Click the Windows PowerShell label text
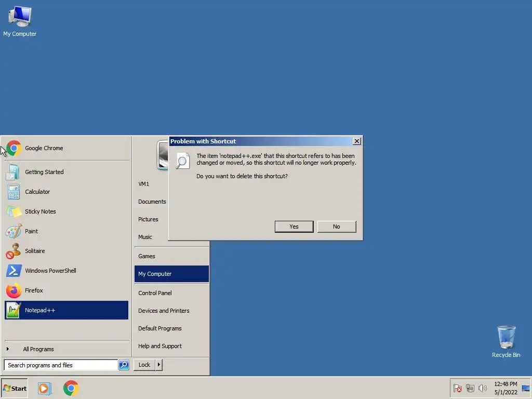The height and width of the screenshot is (399, 532). (x=50, y=271)
